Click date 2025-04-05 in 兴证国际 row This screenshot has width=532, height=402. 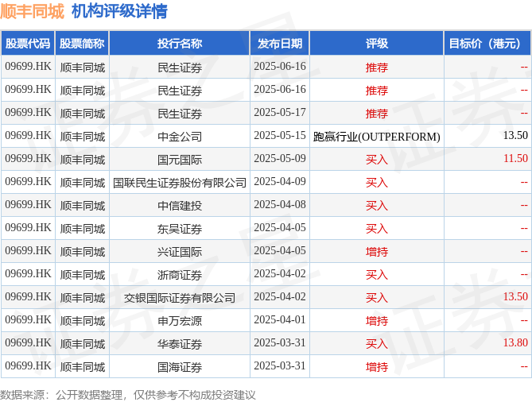(x=280, y=250)
